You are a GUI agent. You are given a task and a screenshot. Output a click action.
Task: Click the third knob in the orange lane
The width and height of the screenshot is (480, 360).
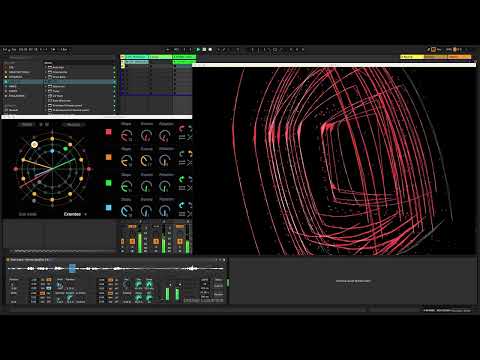pyautogui.click(x=165, y=161)
